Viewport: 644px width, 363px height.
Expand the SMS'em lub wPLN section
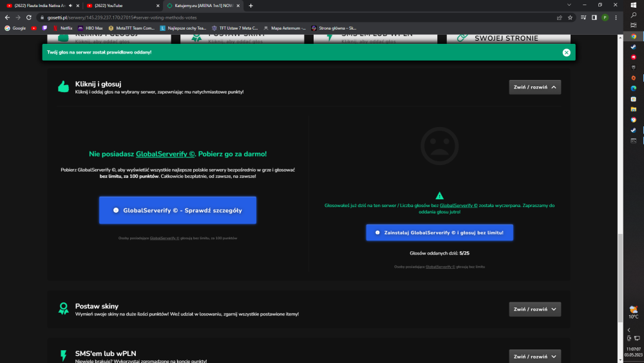(535, 356)
